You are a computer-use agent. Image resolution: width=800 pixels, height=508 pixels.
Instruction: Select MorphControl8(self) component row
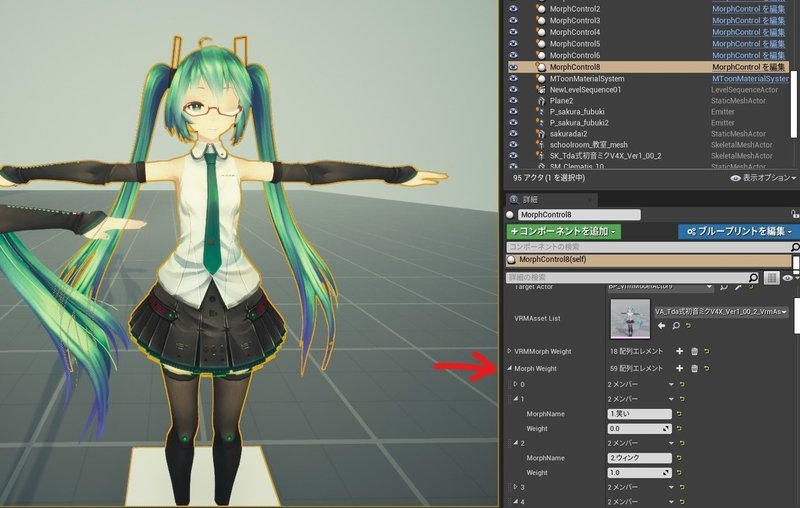(x=649, y=260)
